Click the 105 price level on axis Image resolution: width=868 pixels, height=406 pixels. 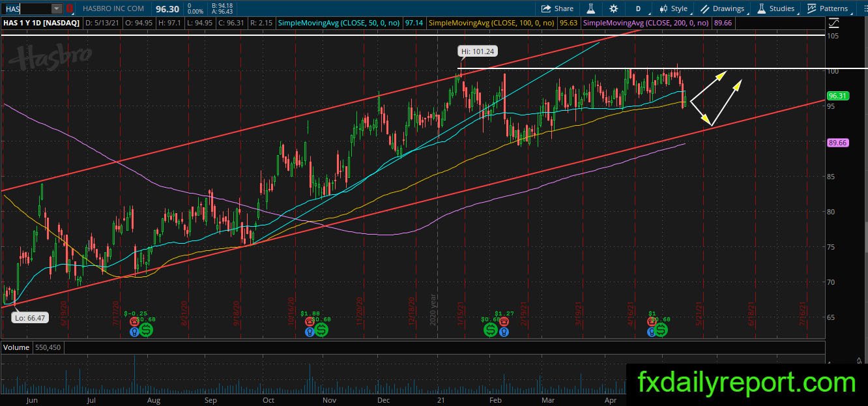833,35
